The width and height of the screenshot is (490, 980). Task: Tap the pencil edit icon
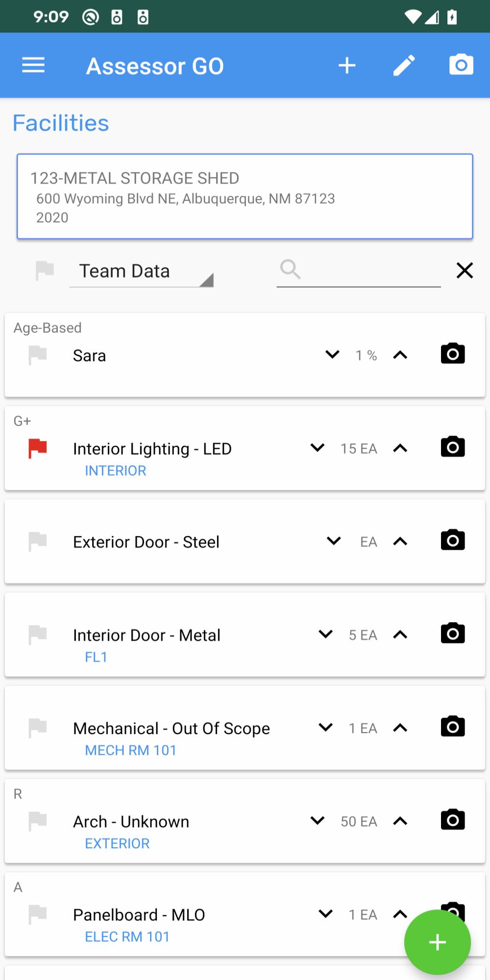click(404, 65)
